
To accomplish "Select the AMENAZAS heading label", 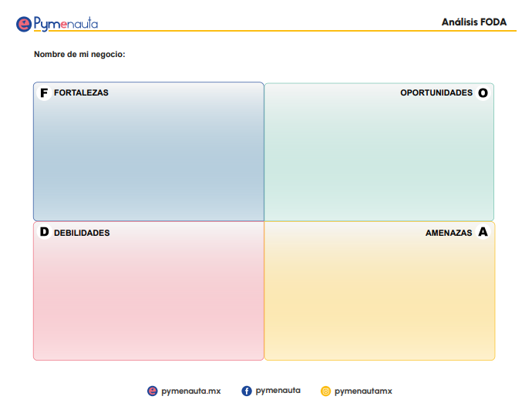I will point(449,233).
